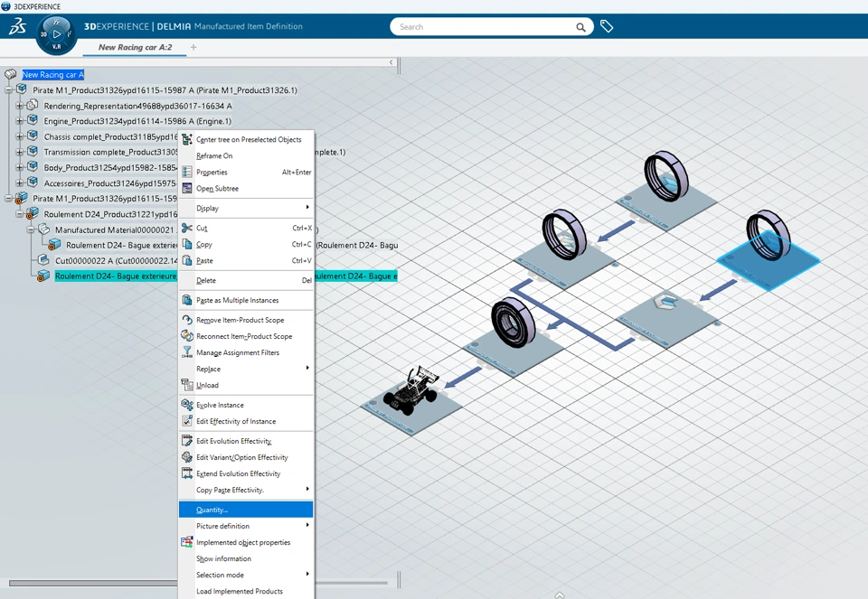Click the Edit Effectivity of Instance icon
The width and height of the screenshot is (868, 599).
coord(187,421)
